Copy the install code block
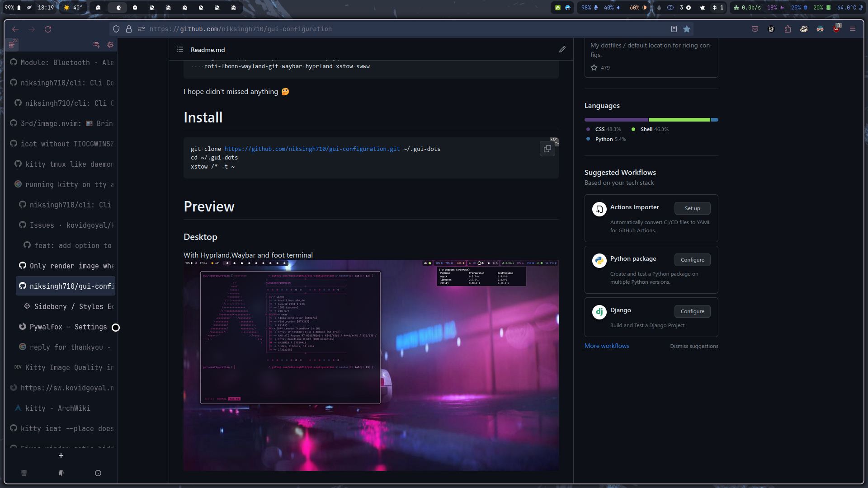868x488 pixels. tap(547, 149)
